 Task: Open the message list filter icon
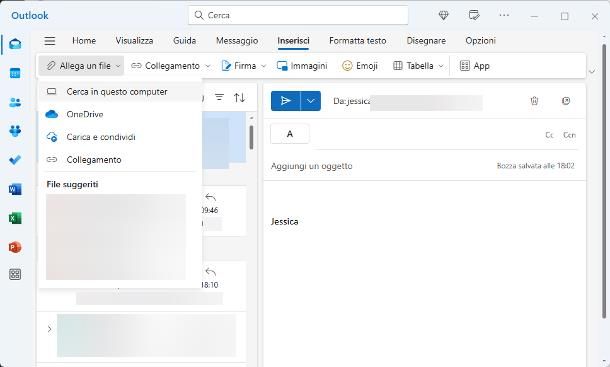click(219, 97)
